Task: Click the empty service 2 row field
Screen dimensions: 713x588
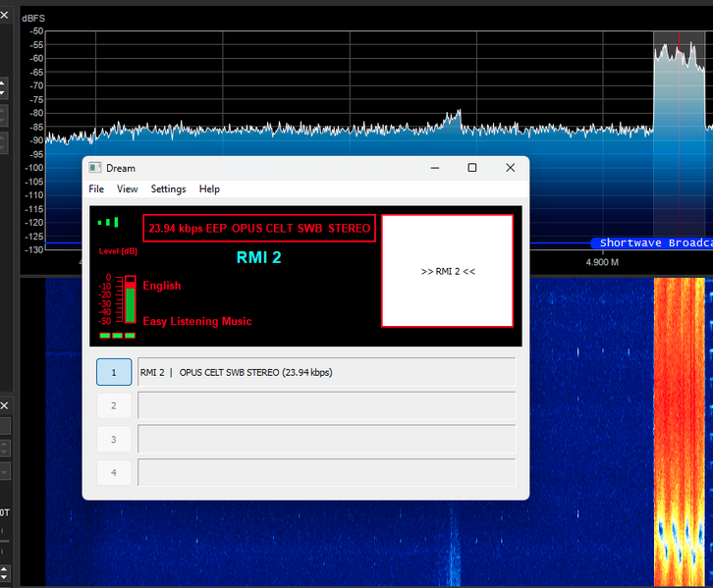Action: pos(326,405)
